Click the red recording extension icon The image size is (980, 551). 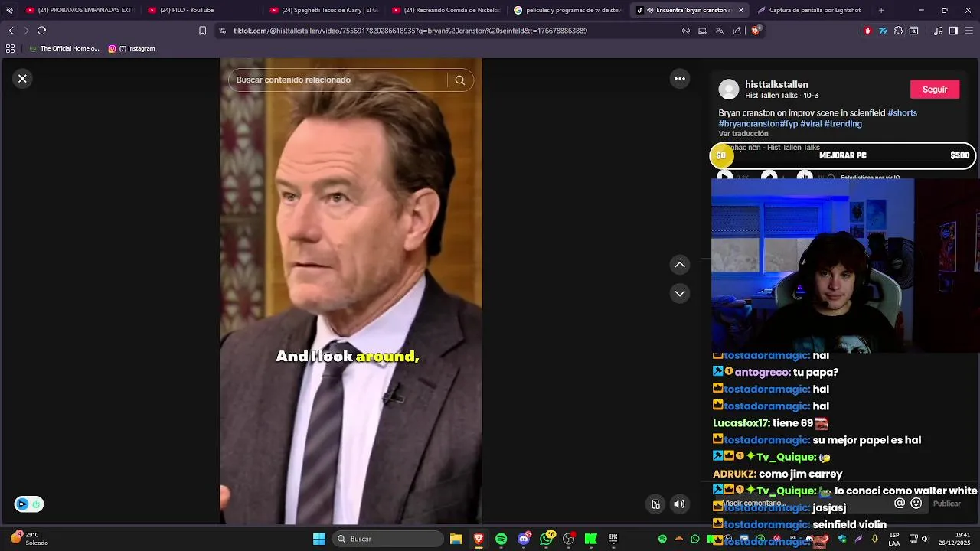tap(867, 31)
